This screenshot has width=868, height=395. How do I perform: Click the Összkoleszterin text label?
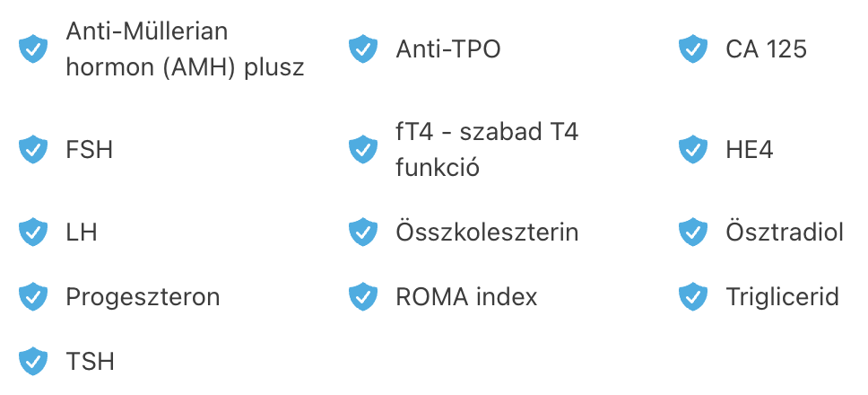click(487, 231)
